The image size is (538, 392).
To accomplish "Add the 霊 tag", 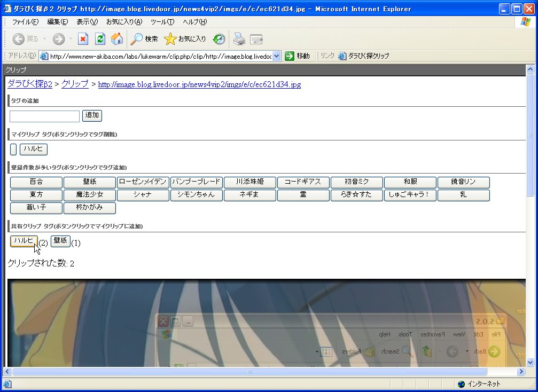I will coord(303,195).
